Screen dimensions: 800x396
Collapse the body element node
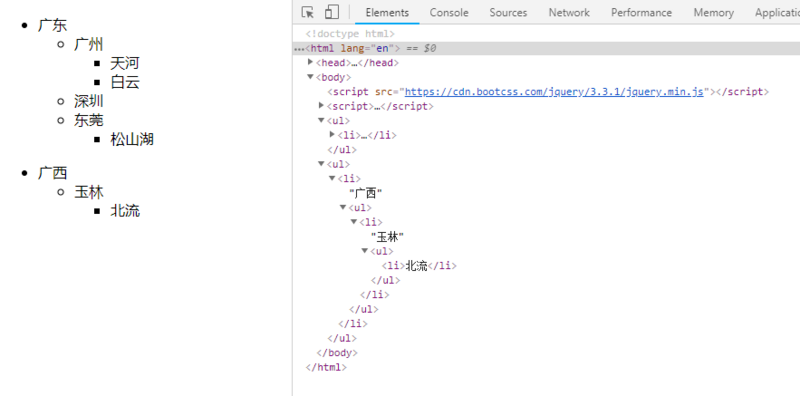tap(310, 77)
